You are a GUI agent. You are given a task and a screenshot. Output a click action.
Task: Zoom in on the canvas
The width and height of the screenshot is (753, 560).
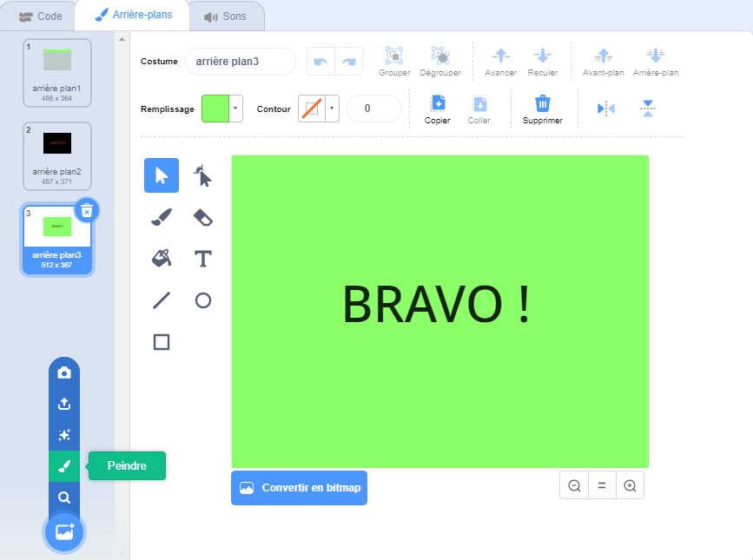630,486
